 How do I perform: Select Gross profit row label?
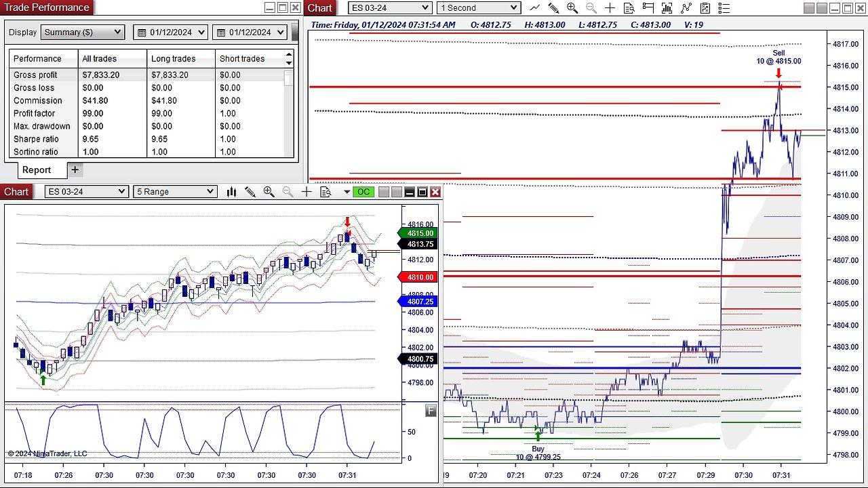click(35, 75)
